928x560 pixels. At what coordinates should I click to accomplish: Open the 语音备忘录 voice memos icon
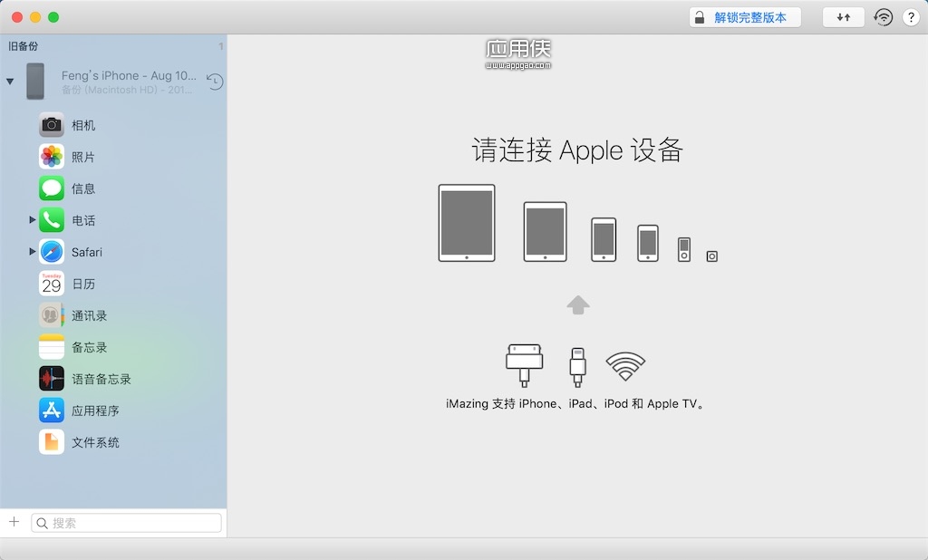52,379
